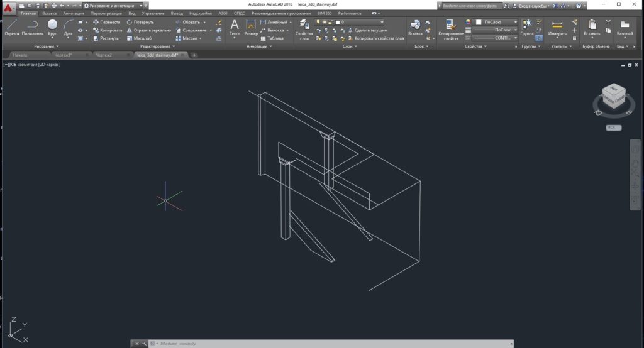
Task: Select the Дуга arc tool
Action: click(x=68, y=28)
